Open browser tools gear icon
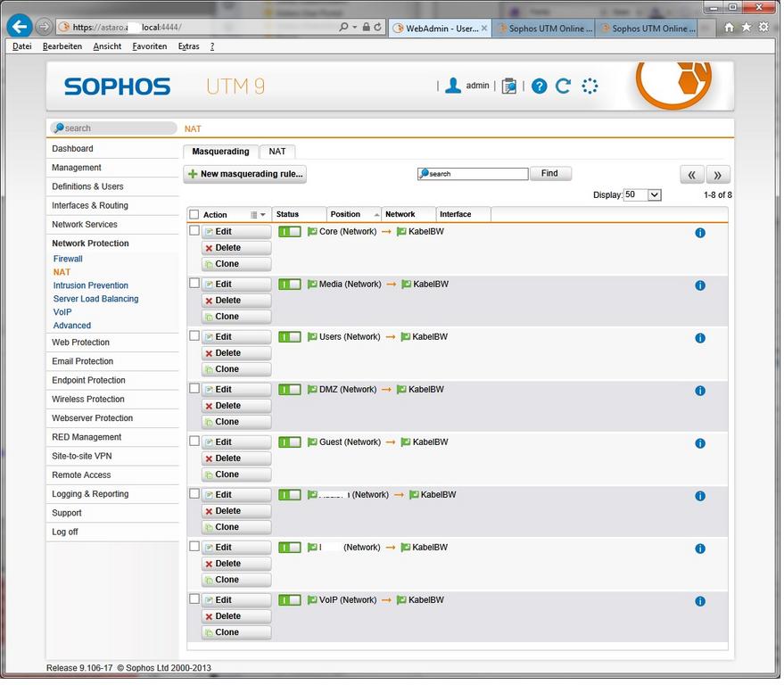 763,28
